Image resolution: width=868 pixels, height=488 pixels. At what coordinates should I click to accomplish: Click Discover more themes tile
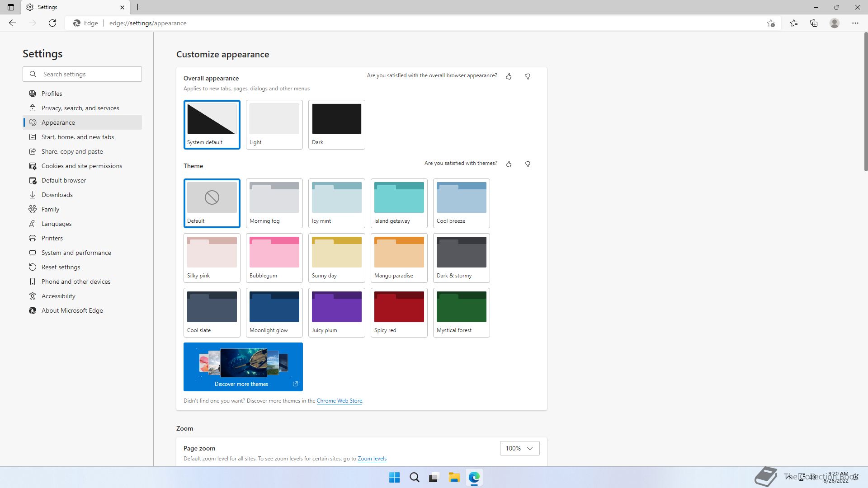[243, 366]
